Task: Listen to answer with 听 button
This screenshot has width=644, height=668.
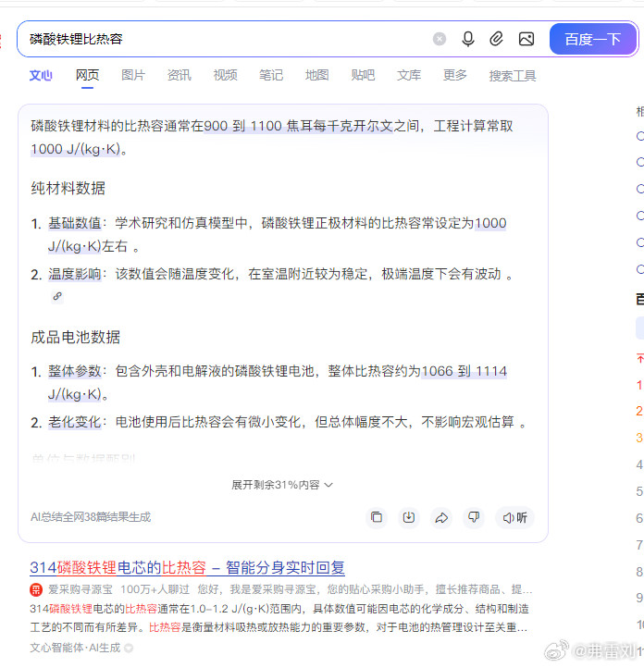Action: 515,517
